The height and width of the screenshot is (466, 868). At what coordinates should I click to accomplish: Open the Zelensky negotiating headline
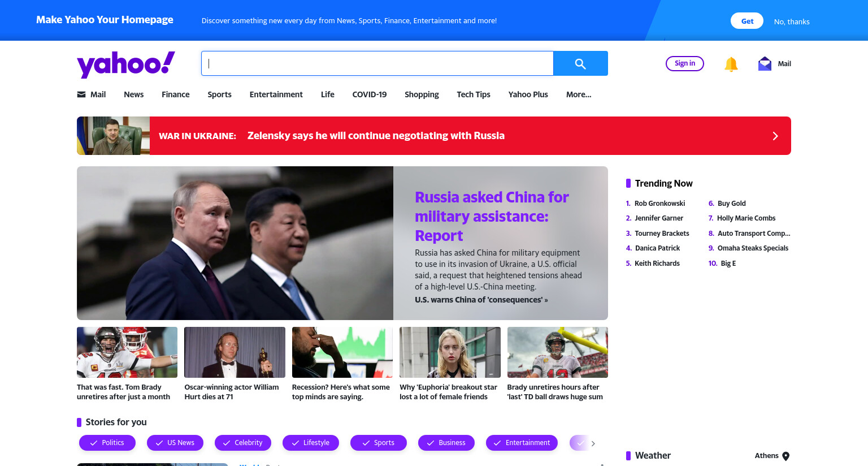[x=376, y=136]
